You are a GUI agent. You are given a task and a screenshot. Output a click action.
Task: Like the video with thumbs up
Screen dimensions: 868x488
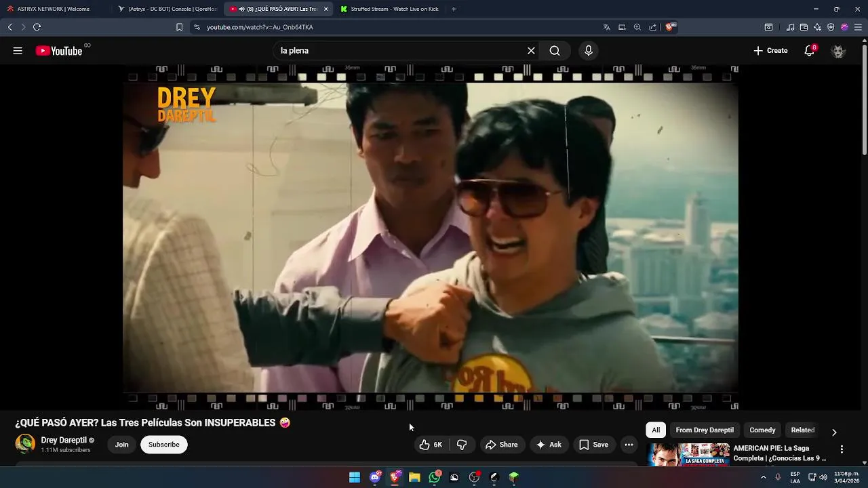(431, 445)
